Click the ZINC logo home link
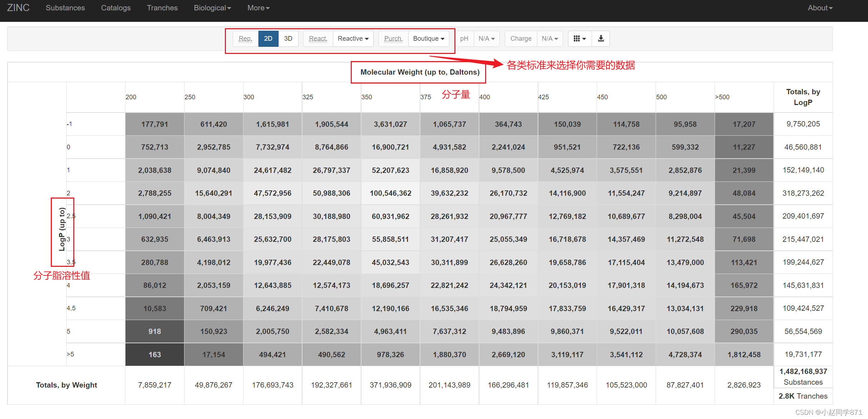The image size is (868, 419). [18, 8]
